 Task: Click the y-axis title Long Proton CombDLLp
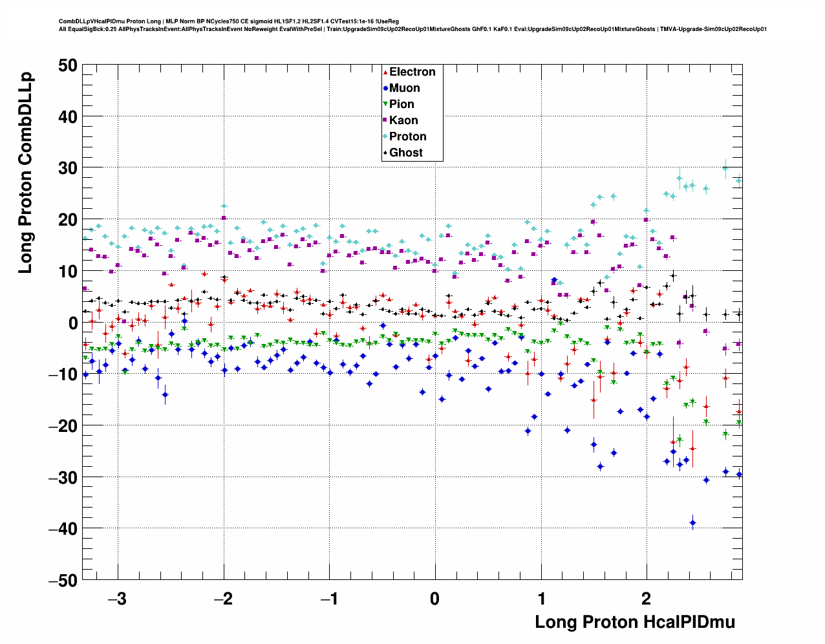(x=25, y=173)
